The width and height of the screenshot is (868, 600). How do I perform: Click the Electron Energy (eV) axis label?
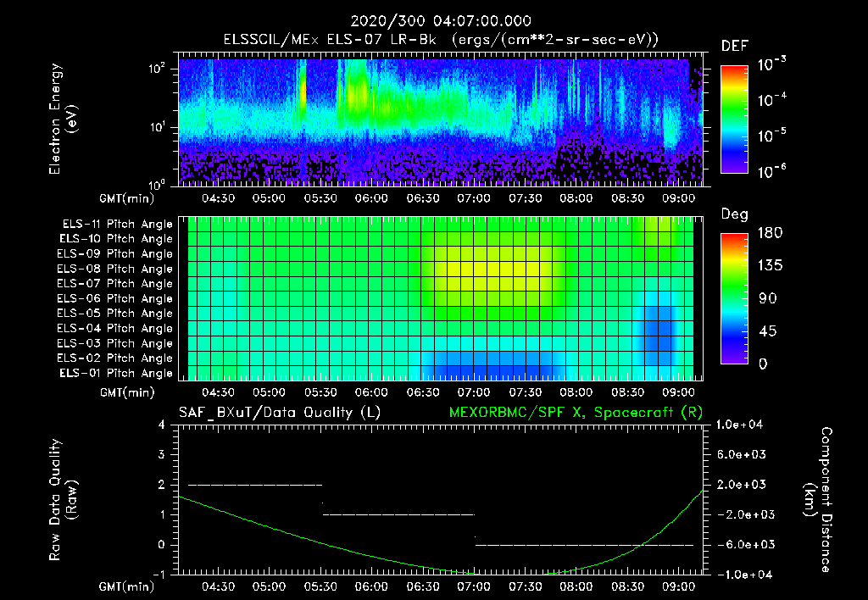(63, 119)
